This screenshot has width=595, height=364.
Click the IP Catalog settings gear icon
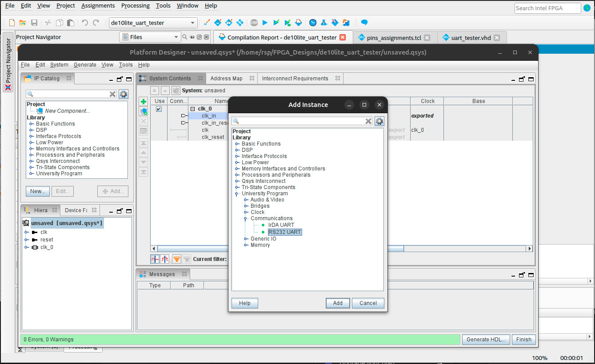124,94
